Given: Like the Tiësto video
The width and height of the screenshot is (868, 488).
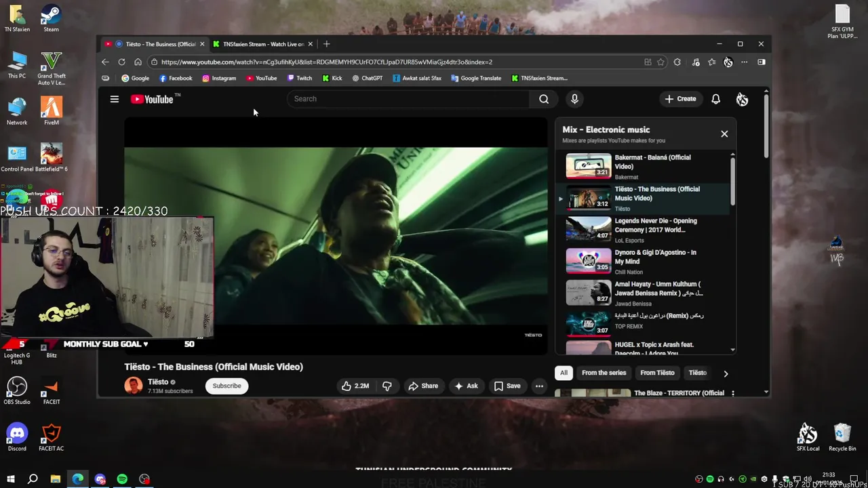Looking at the screenshot, I should tap(355, 386).
